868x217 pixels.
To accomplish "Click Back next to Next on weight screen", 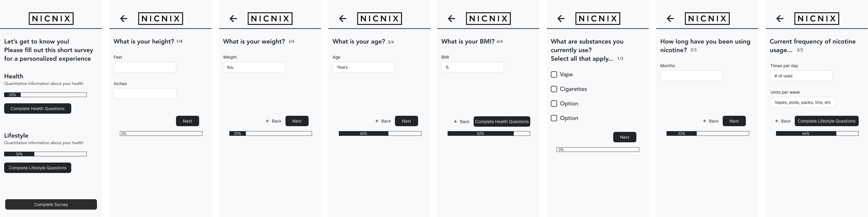I will [274, 121].
